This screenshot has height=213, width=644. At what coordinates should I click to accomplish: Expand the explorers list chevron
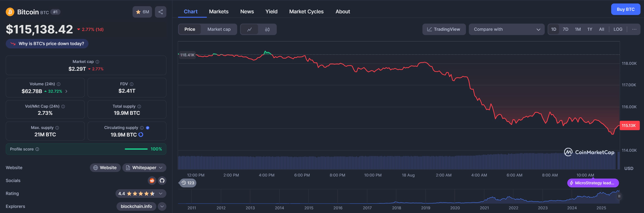click(162, 206)
